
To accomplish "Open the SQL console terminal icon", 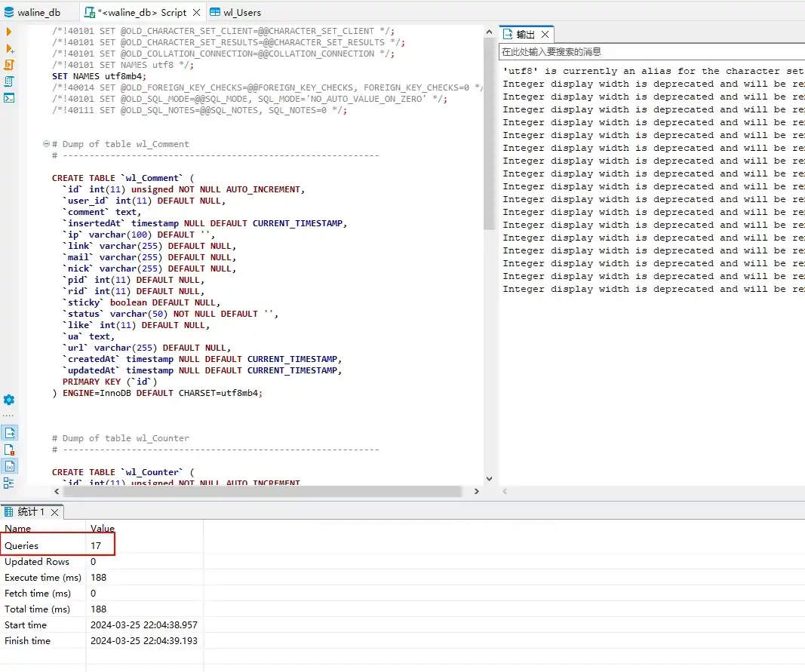I will 9,97.
